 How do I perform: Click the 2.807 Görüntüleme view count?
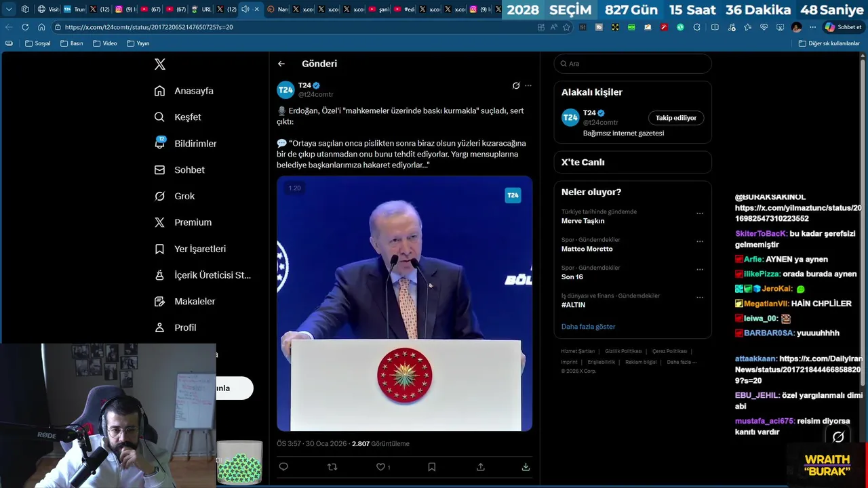pyautogui.click(x=380, y=444)
